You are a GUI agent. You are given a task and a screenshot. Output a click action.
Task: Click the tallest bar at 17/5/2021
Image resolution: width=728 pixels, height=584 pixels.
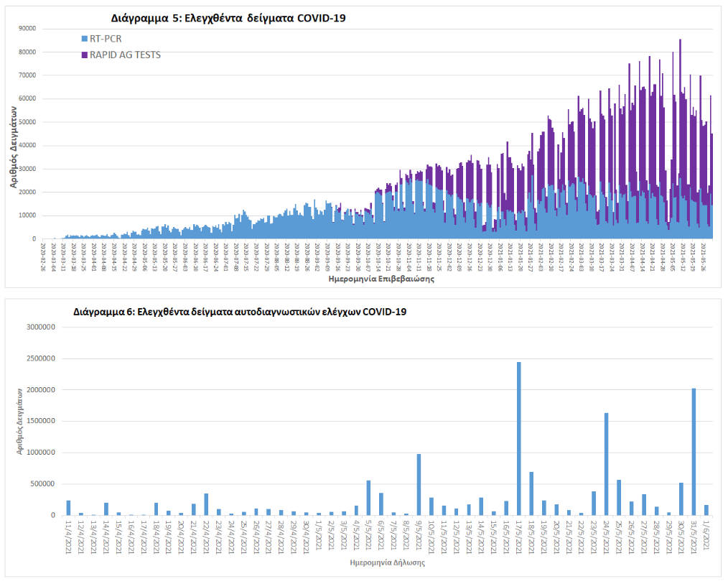tap(518, 438)
